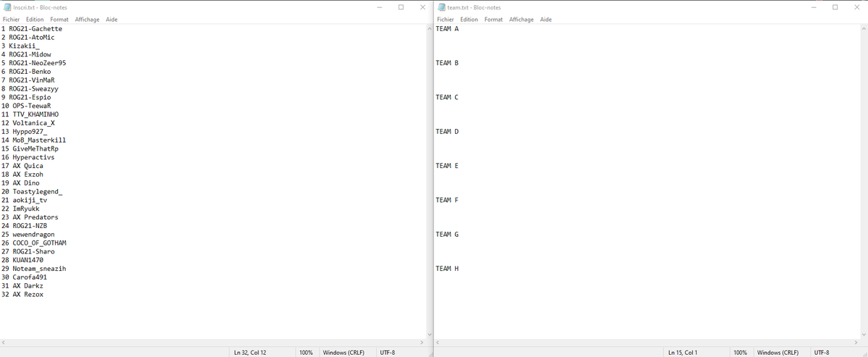The width and height of the screenshot is (868, 357).
Task: Click the Notepad icon in Inscri.txt title bar
Action: click(7, 7)
